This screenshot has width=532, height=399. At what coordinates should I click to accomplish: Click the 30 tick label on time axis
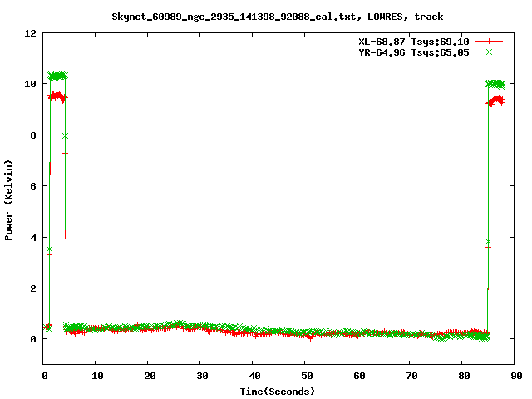(201, 376)
